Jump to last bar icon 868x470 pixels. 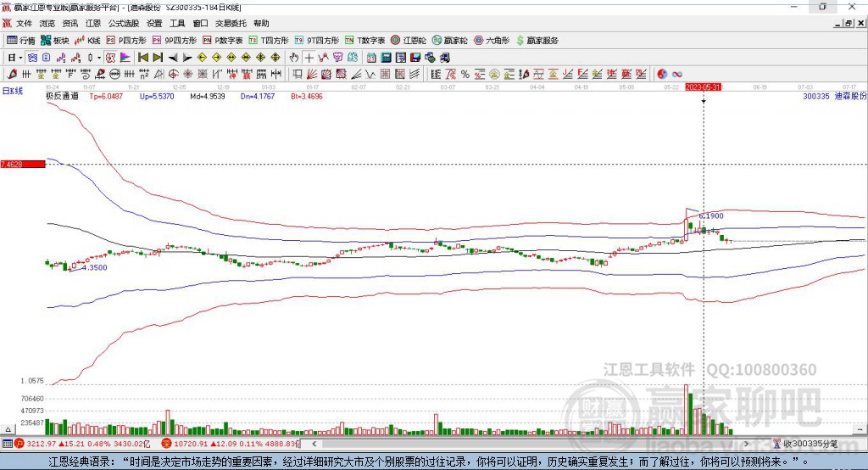click(158, 58)
